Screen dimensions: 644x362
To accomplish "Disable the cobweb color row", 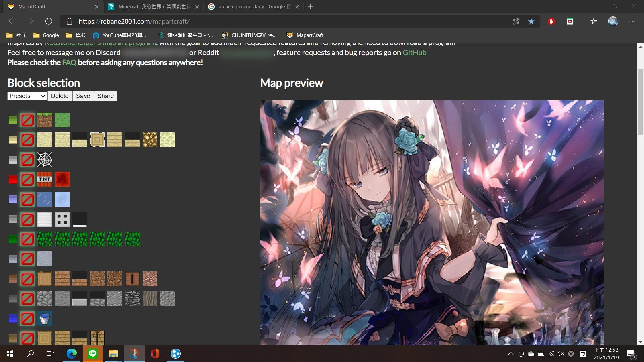I will coord(27,160).
